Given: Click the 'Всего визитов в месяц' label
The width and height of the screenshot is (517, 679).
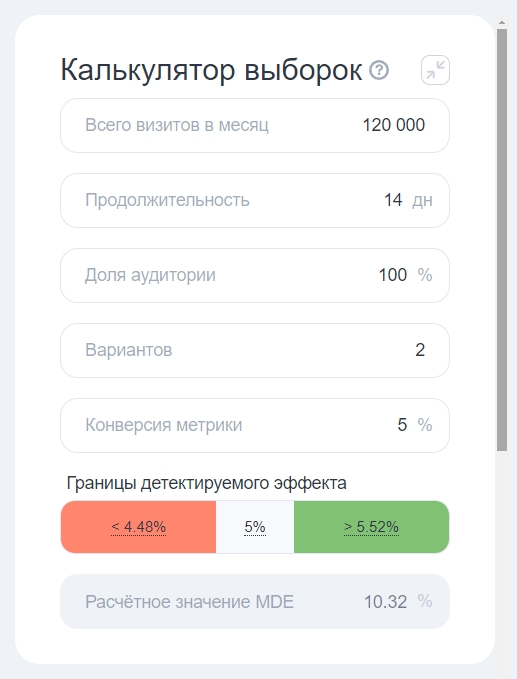Looking at the screenshot, I should (177, 125).
